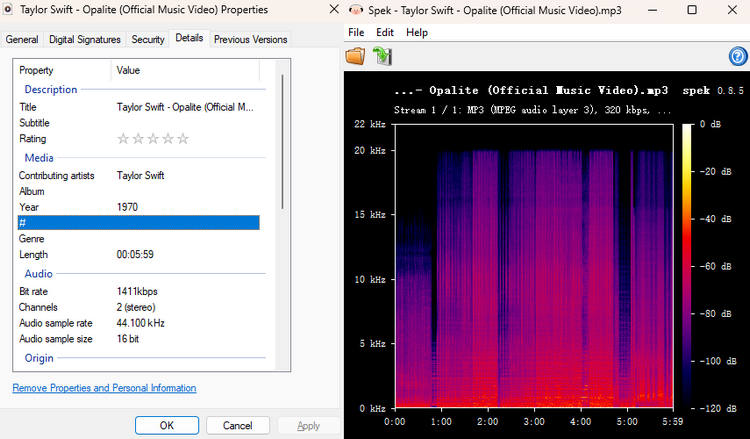Click Properties dialog title bar file icon

pos(8,10)
